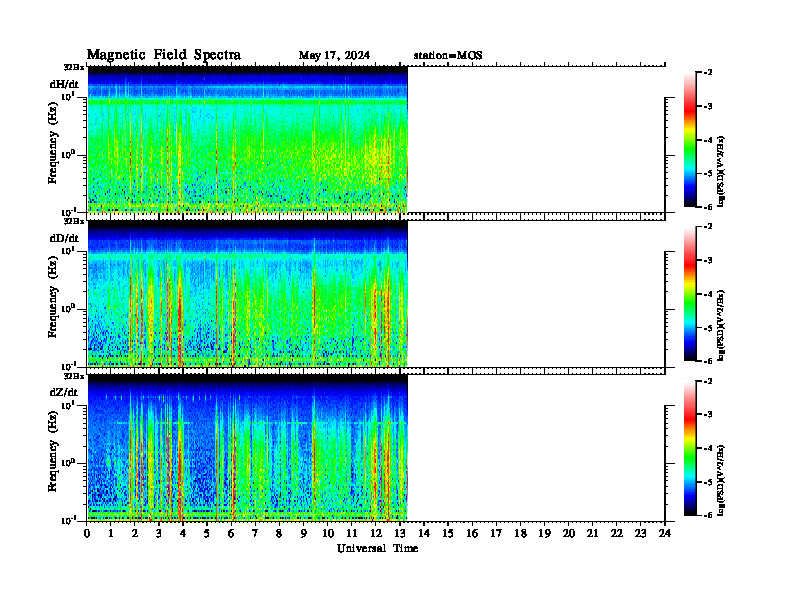Click hour "6" on the time axis

coord(231,534)
